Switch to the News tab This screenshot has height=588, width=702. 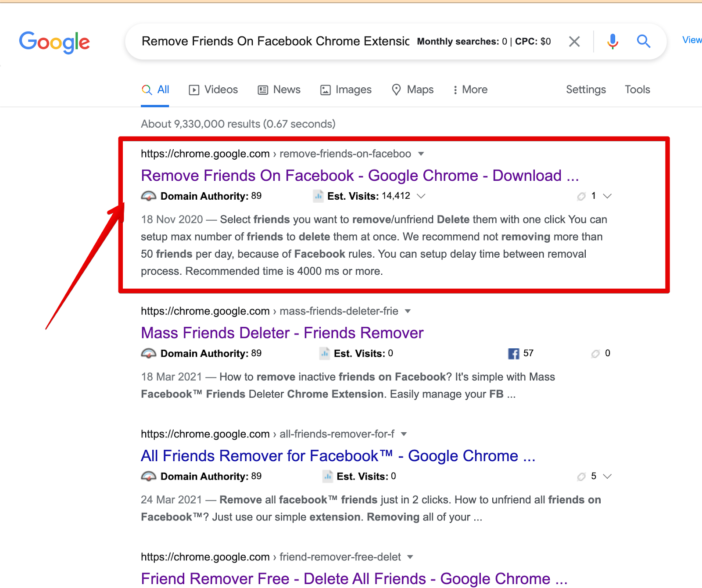pos(279,90)
